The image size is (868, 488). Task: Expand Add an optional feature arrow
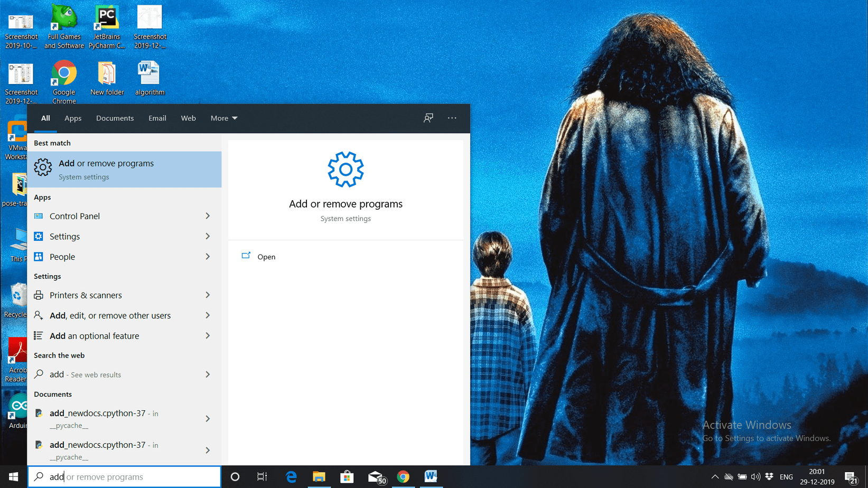pos(208,336)
